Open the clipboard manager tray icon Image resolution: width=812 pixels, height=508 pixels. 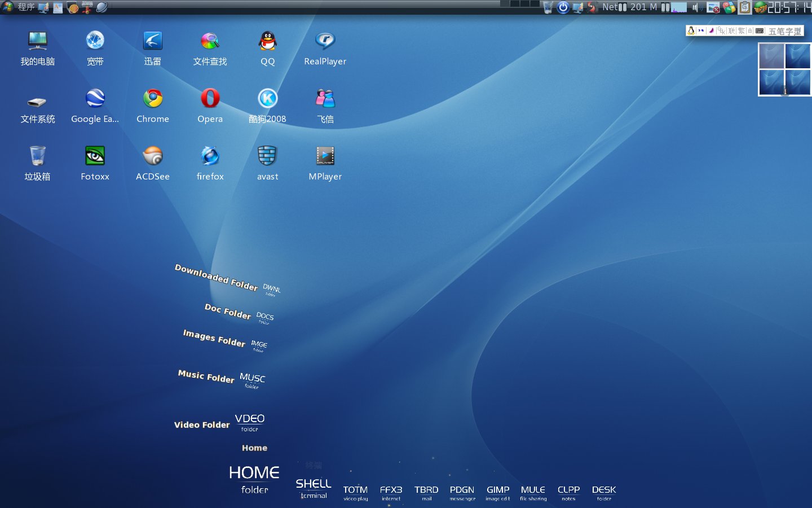pyautogui.click(x=745, y=7)
